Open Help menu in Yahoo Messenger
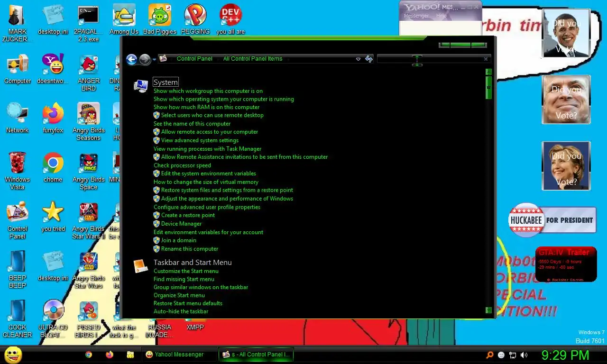This screenshot has height=364, width=607. (441, 16)
